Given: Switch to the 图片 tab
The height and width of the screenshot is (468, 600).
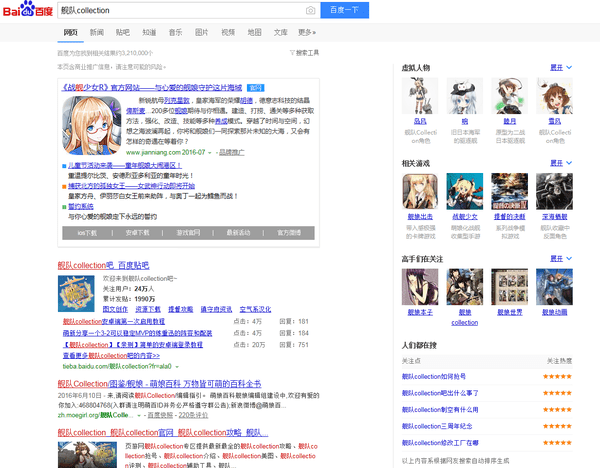Looking at the screenshot, I should 202,32.
